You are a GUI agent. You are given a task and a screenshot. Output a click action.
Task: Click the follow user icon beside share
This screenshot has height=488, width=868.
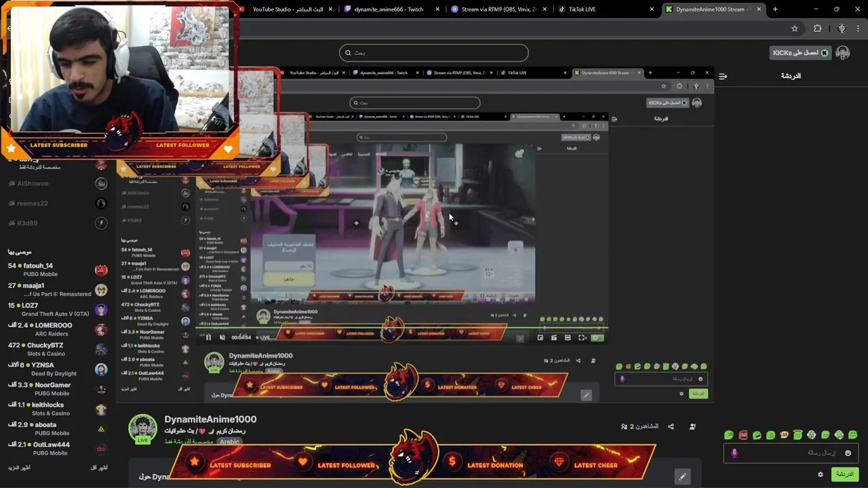(x=692, y=426)
